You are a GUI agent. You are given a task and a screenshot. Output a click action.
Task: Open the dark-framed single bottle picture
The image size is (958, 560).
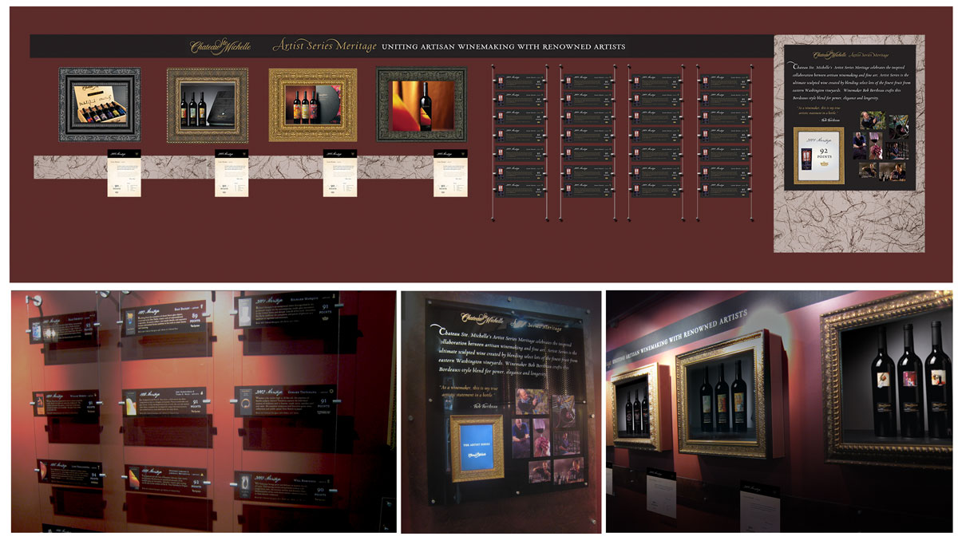pos(421,105)
